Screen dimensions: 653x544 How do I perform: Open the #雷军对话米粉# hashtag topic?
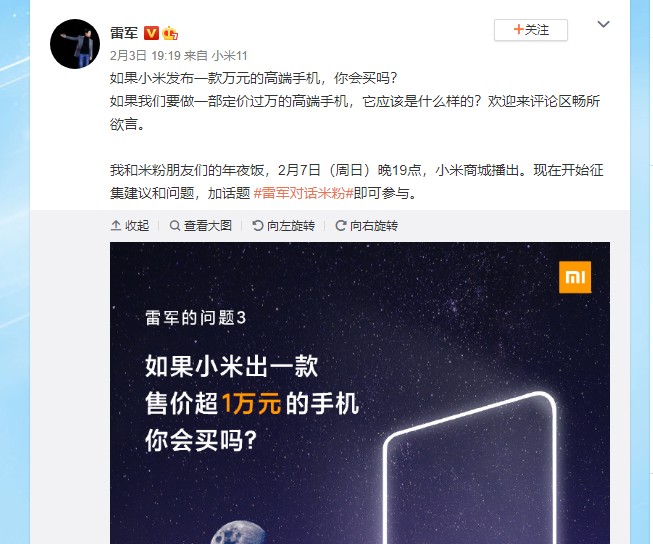tap(304, 193)
